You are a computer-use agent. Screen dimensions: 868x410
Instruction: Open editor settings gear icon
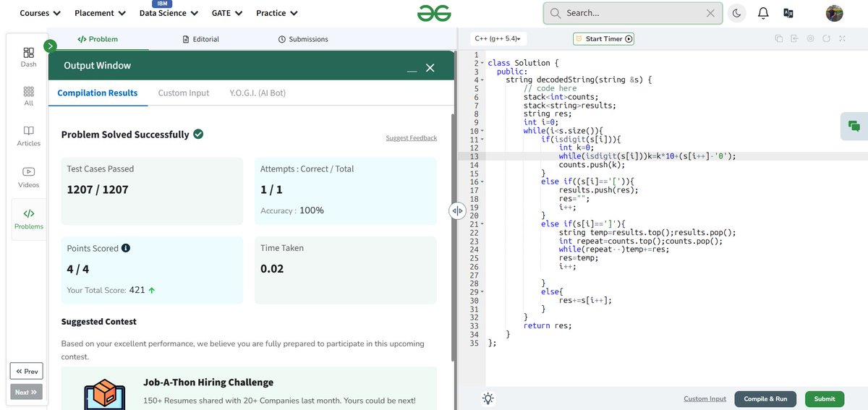810,39
